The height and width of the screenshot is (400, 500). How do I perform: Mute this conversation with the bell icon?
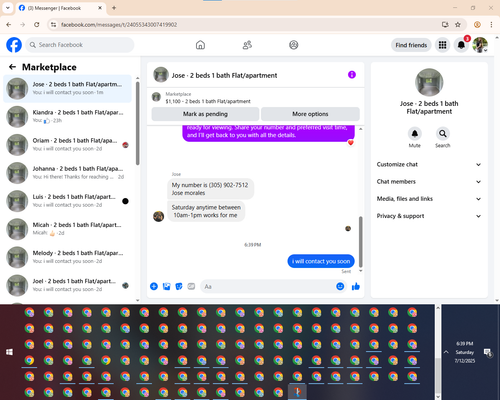415,134
